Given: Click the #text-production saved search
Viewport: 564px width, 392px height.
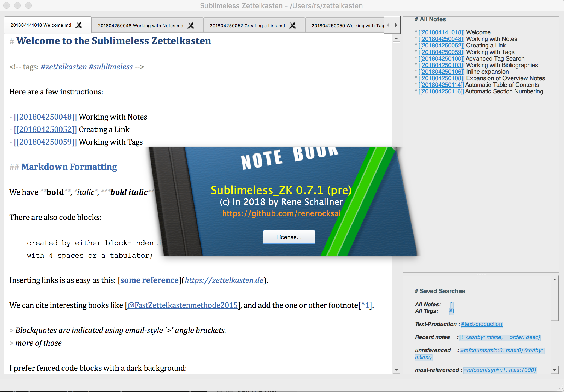Looking at the screenshot, I should 481,324.
